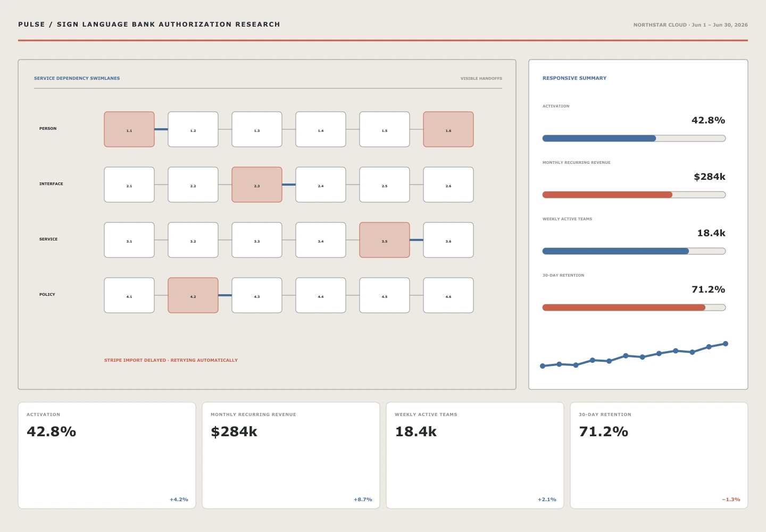Open node 2.4 in the Interface lane
This screenshot has height=532, width=766.
point(321,185)
